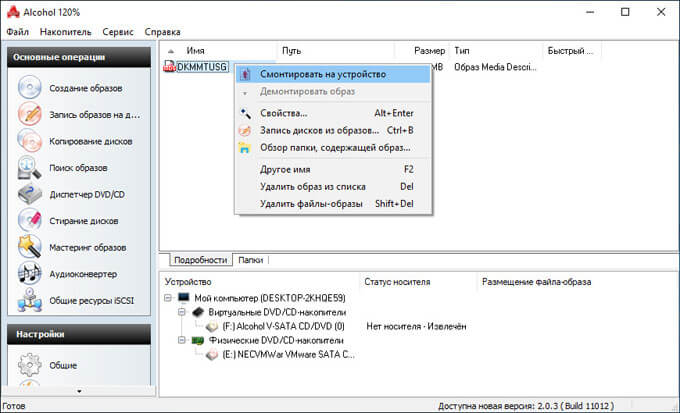Viewport: 680px width, 413px height.
Task: Click the General settings gear icon
Action: (x=29, y=365)
